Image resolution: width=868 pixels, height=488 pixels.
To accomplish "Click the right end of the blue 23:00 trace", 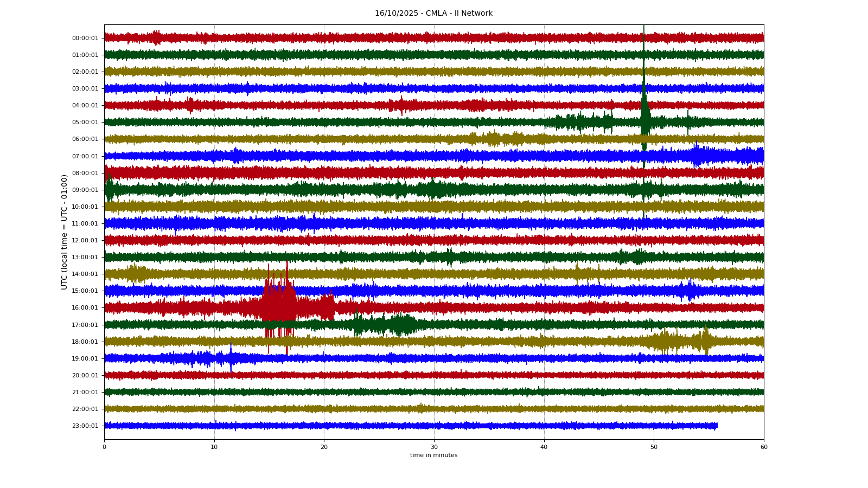I will [716, 426].
